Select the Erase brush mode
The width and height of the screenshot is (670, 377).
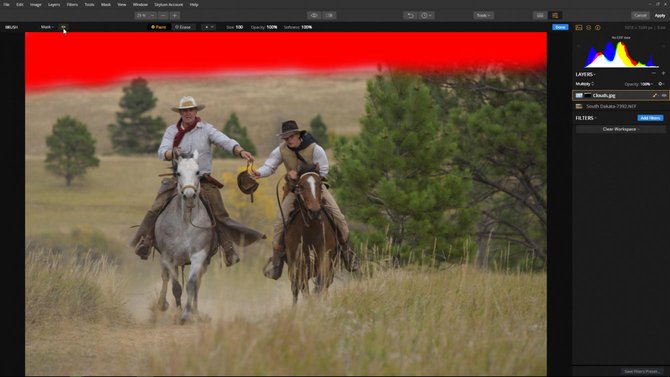tap(183, 27)
